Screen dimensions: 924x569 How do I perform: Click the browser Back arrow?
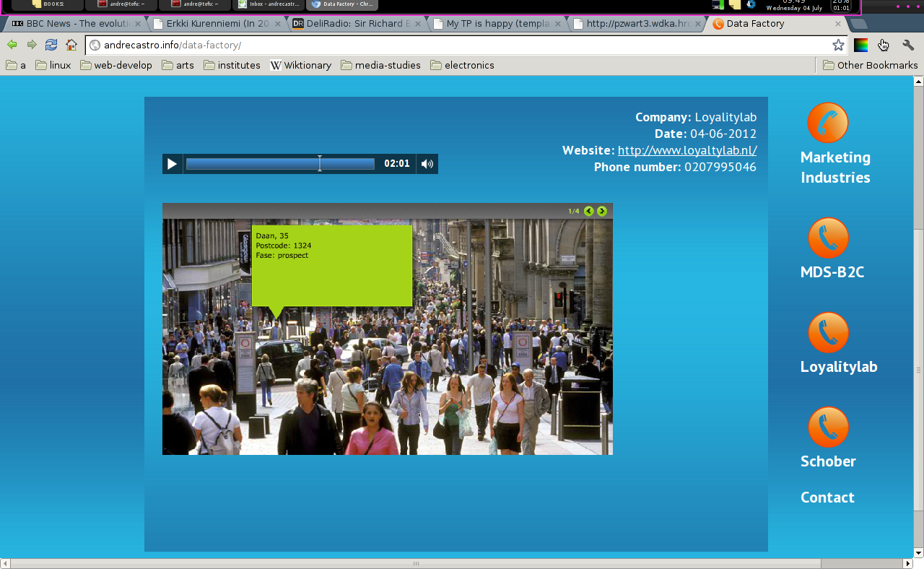pos(12,45)
